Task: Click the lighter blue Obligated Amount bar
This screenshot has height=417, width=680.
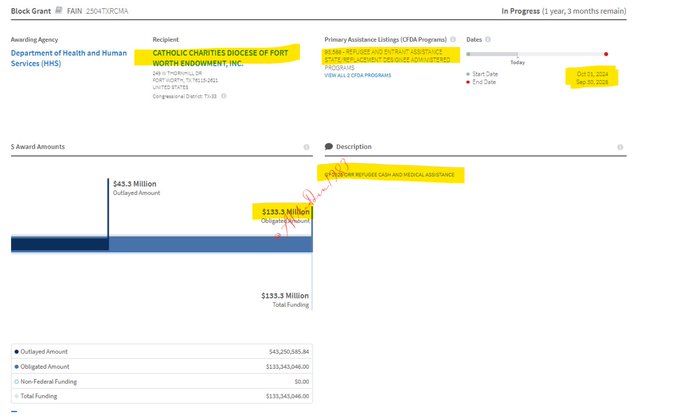Action: point(210,244)
